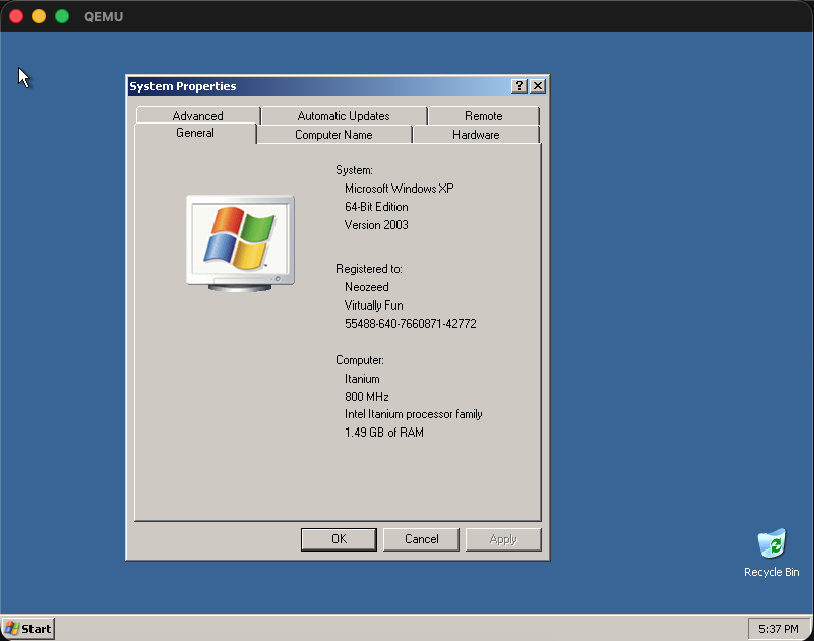Click the Apply button
Image resolution: width=814 pixels, height=641 pixels.
click(x=503, y=539)
